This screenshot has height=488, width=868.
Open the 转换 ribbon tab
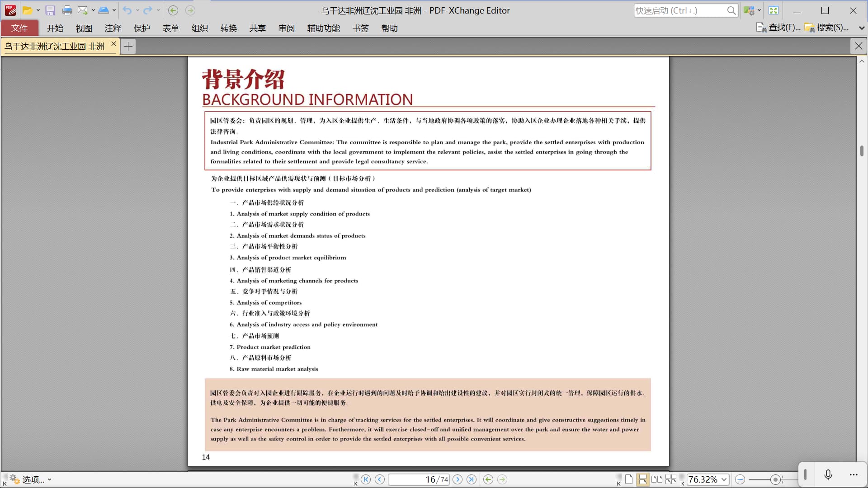228,28
